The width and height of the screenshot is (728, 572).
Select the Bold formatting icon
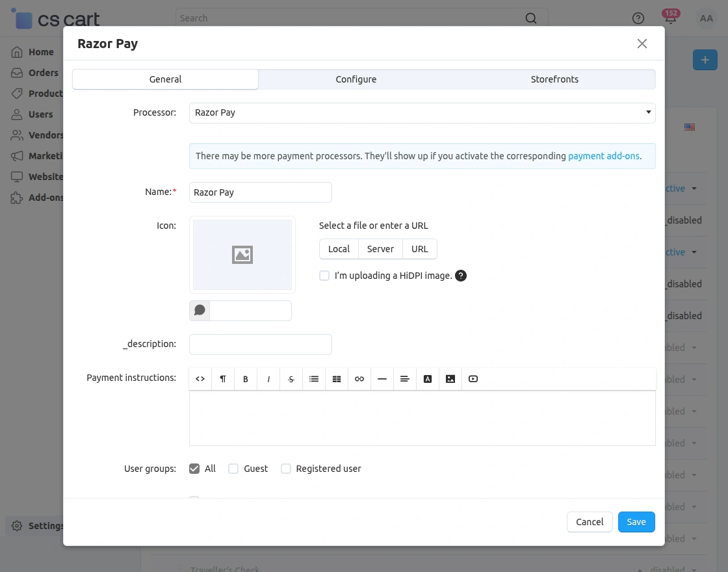click(x=245, y=378)
